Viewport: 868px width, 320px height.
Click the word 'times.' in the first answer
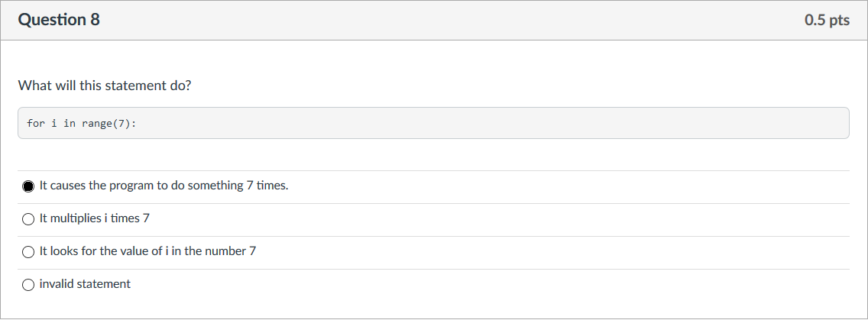click(x=272, y=186)
